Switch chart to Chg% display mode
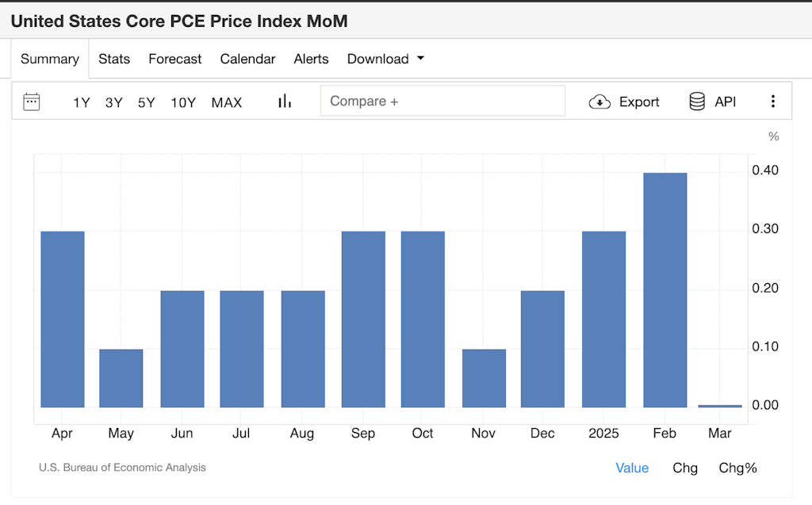812x505 pixels. click(x=737, y=468)
